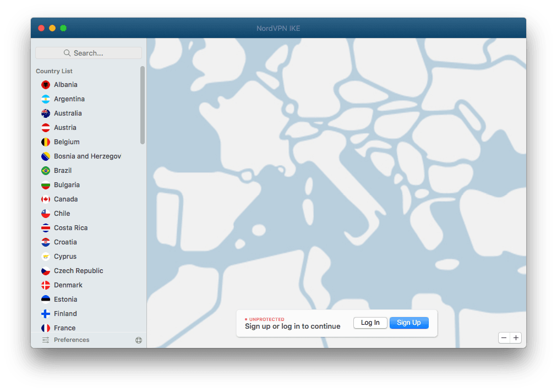Click the Albania flag icon
Viewport: 557px width, 392px height.
[x=46, y=85]
